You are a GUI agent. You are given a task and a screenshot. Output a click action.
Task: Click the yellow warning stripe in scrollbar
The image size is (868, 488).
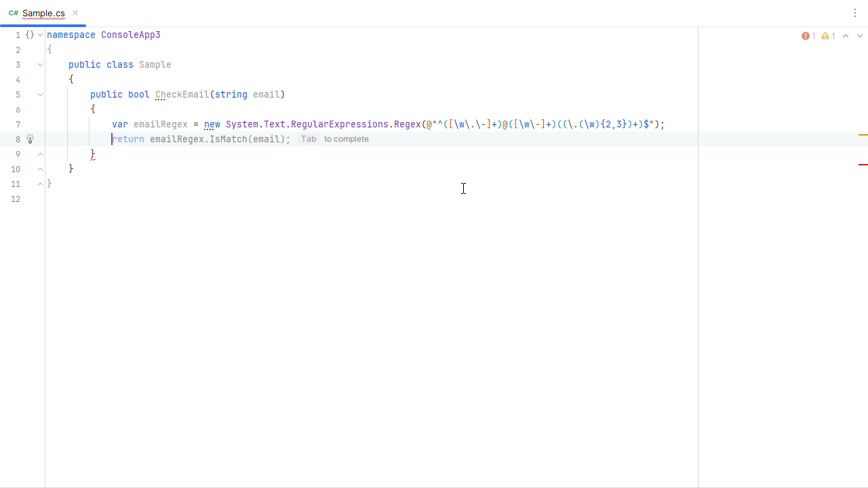863,135
